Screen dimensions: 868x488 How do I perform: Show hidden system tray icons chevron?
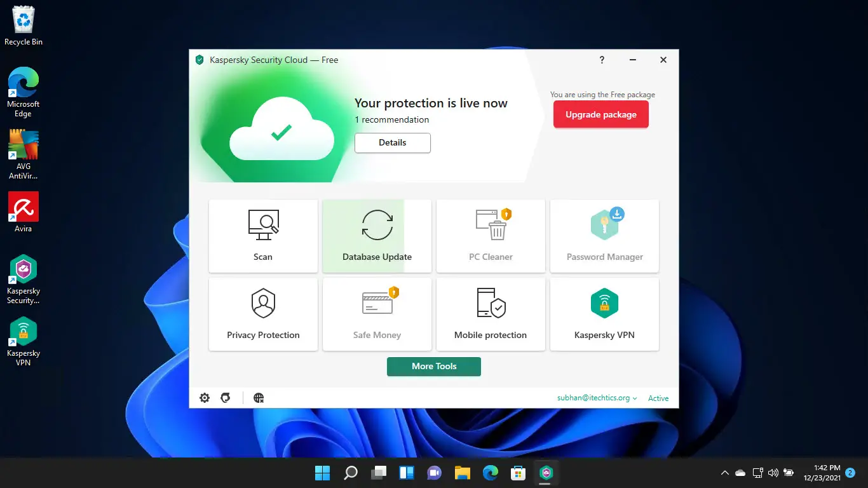tap(724, 473)
